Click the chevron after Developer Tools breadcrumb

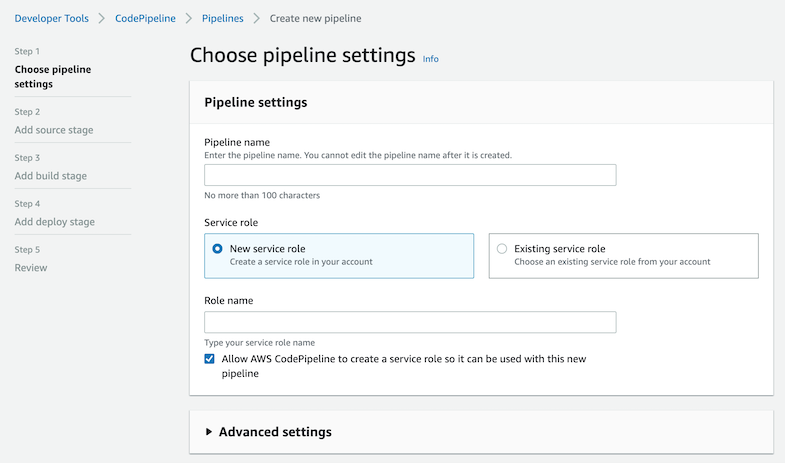click(102, 19)
